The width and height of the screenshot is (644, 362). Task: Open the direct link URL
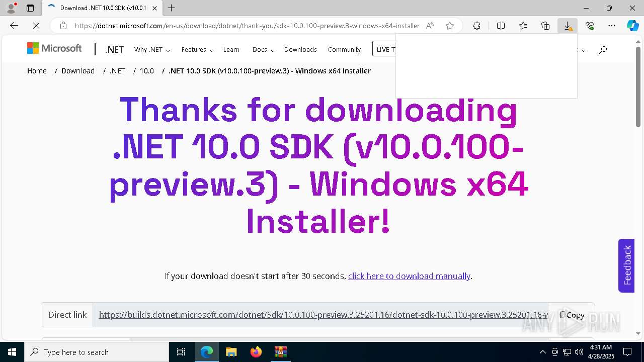click(324, 315)
